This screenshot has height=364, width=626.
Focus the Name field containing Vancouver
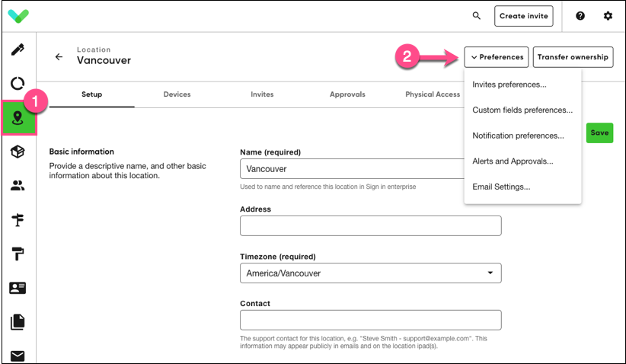(352, 169)
